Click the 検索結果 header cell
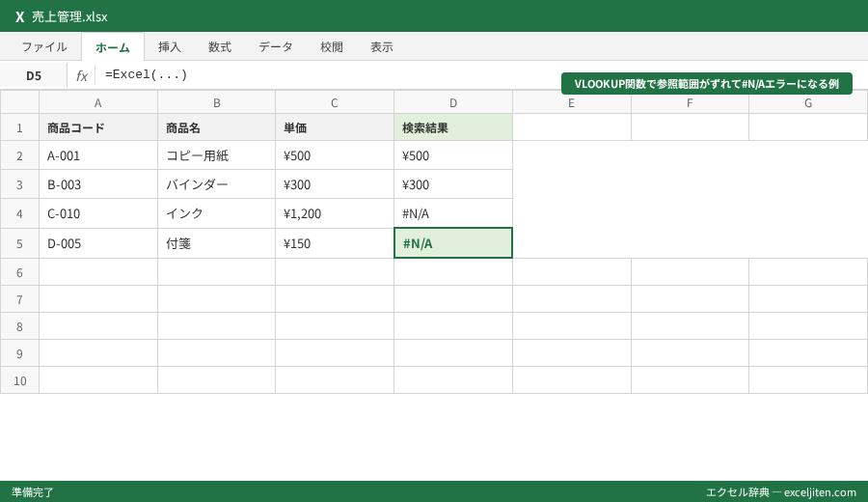 click(x=453, y=127)
